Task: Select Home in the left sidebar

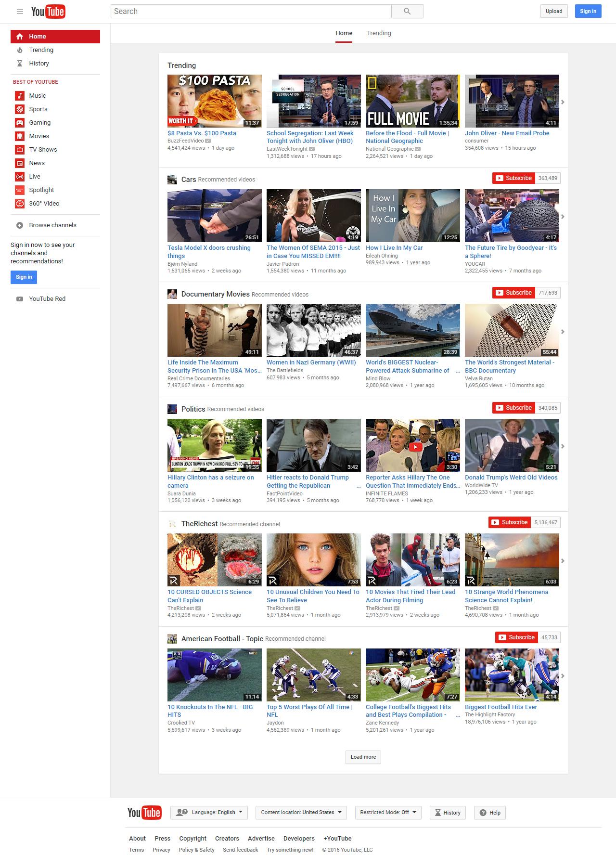Action: [55, 37]
